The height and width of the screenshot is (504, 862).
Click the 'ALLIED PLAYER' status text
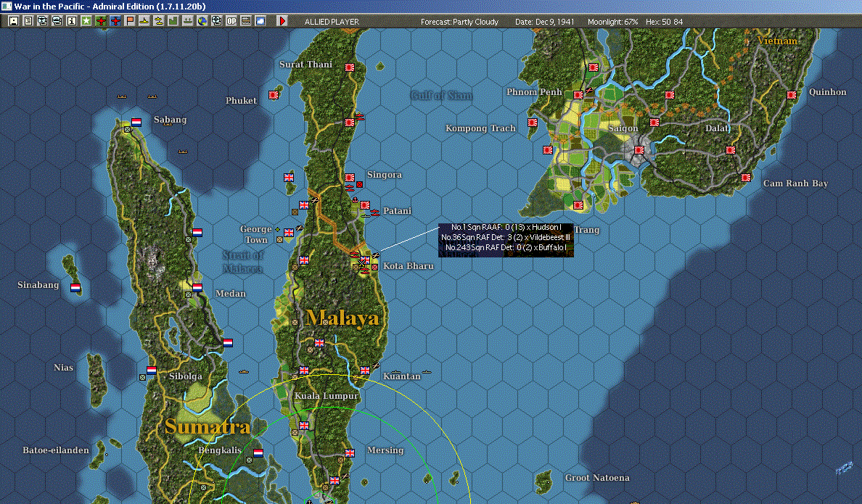tap(332, 22)
